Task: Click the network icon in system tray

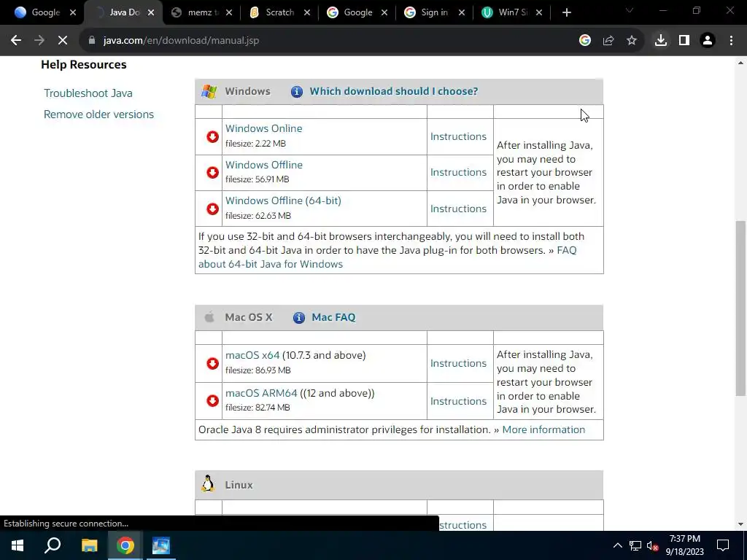Action: point(635,545)
